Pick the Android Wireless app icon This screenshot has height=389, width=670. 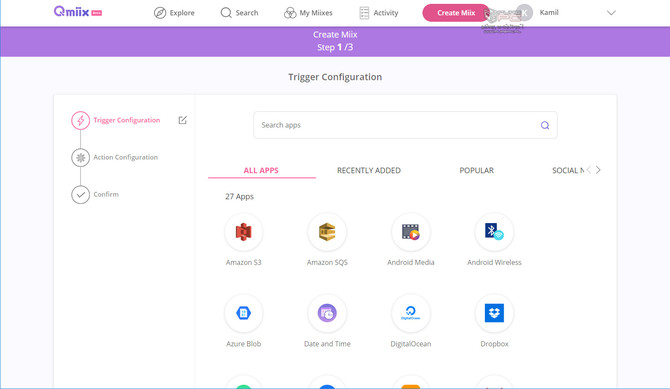click(494, 232)
